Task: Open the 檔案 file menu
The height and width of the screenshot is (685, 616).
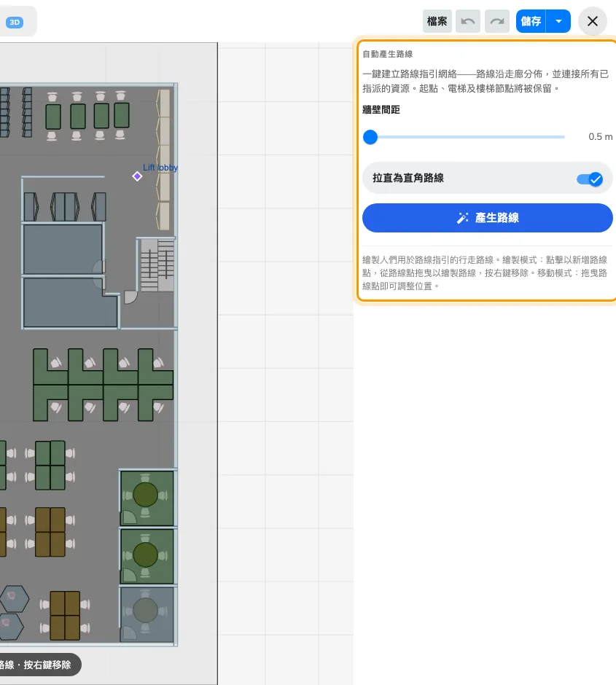Action: point(437,21)
